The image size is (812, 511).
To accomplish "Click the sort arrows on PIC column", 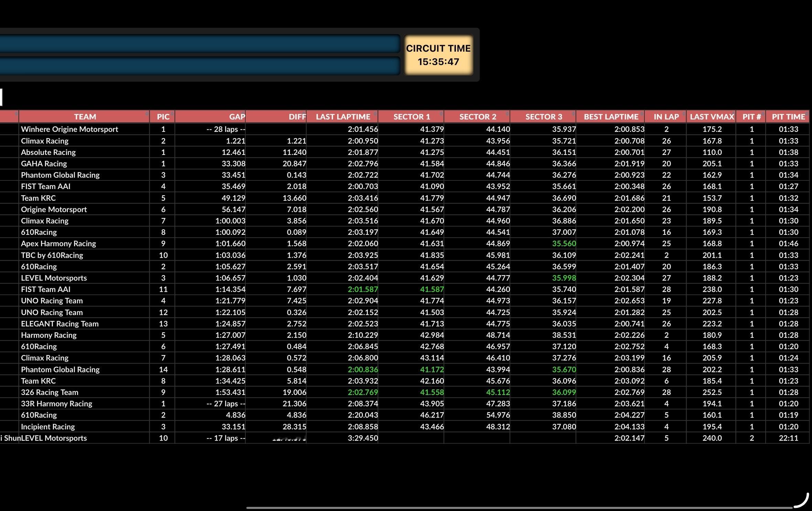I will pos(172,114).
